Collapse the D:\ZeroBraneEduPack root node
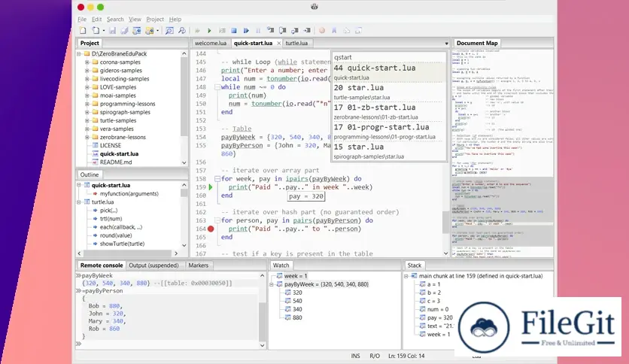This screenshot has width=629, height=364. click(x=79, y=53)
